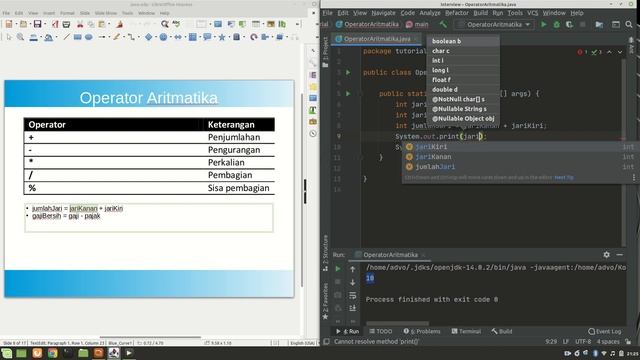The width and height of the screenshot is (640, 360).
Task: Select the Callout shapes tool in Impress
Action: click(207, 38)
